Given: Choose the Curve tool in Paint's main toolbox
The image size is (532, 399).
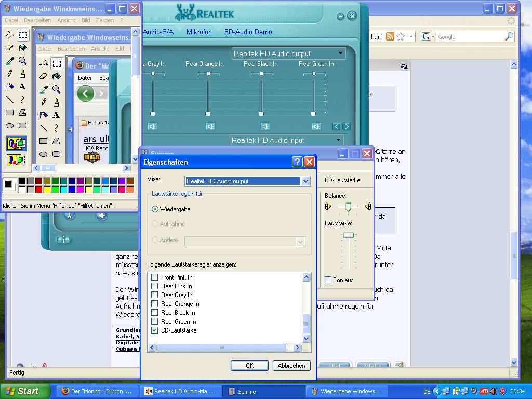Looking at the screenshot, I should (x=23, y=99).
